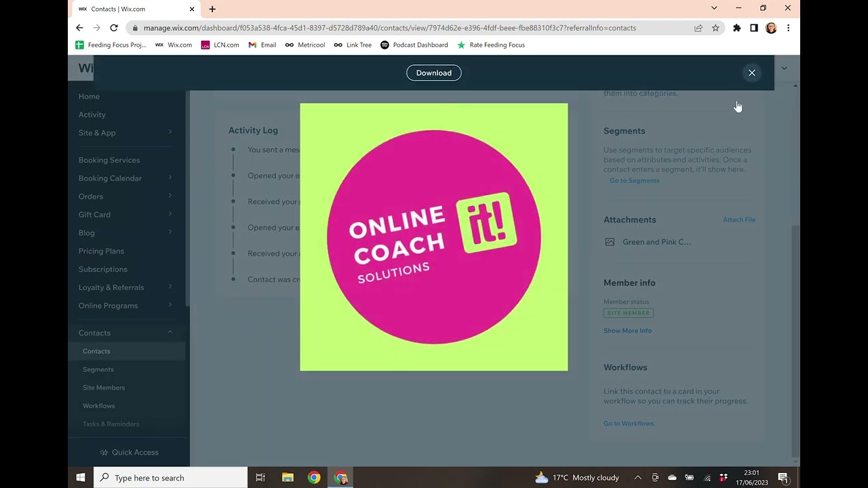
Task: Open the Pricing Plans menu item
Action: 101,251
